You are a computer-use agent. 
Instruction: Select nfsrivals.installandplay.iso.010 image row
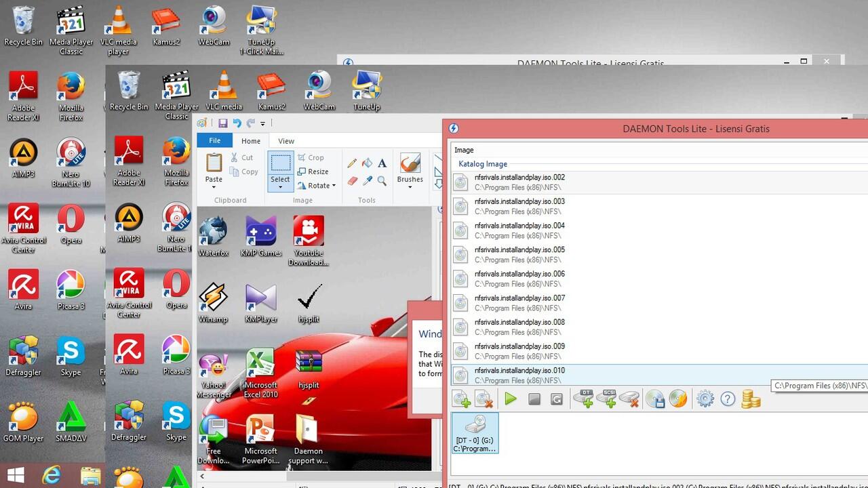659,375
